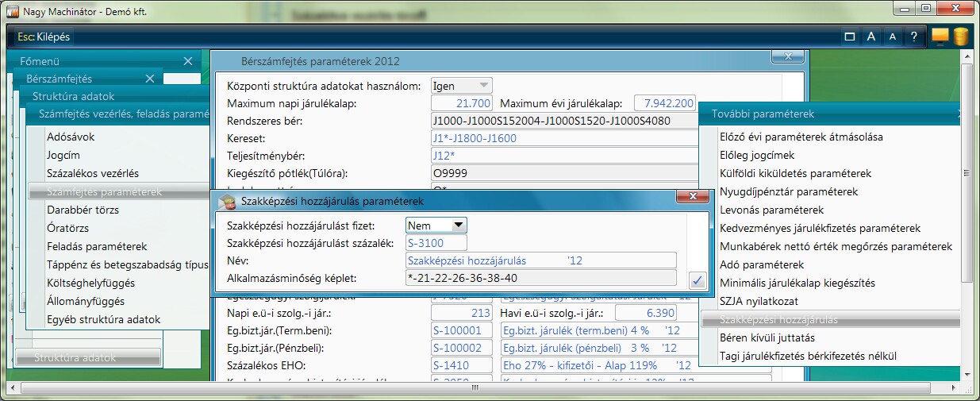Click the gold database cylinder icon
The image size is (980, 401).
tap(961, 37)
